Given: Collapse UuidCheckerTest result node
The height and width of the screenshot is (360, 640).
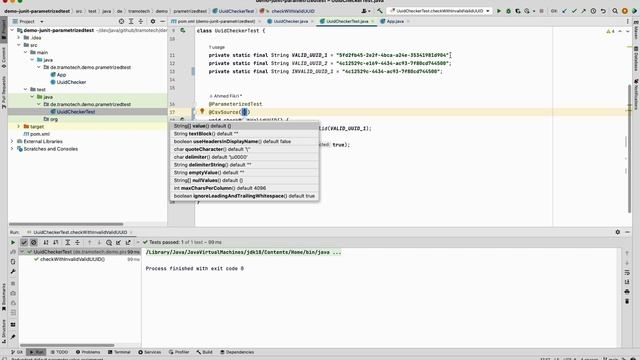Looking at the screenshot, I should click(22, 252).
